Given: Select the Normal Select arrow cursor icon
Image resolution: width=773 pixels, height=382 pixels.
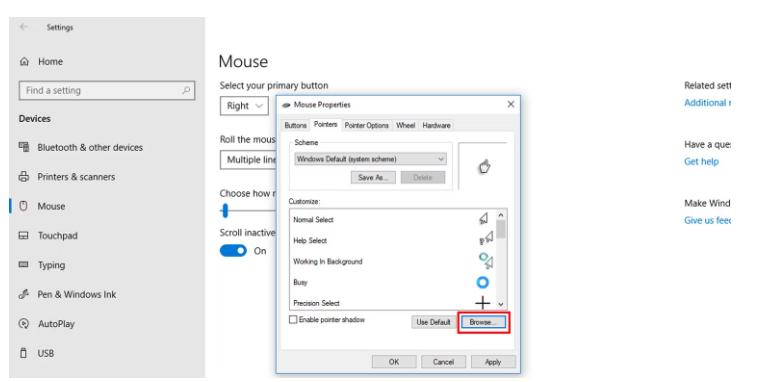Looking at the screenshot, I should click(x=484, y=219).
